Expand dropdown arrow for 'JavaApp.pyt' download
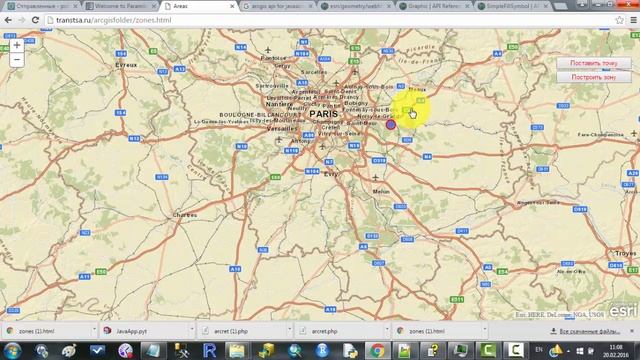Image resolution: width=640 pixels, height=360 pixels. (x=191, y=329)
